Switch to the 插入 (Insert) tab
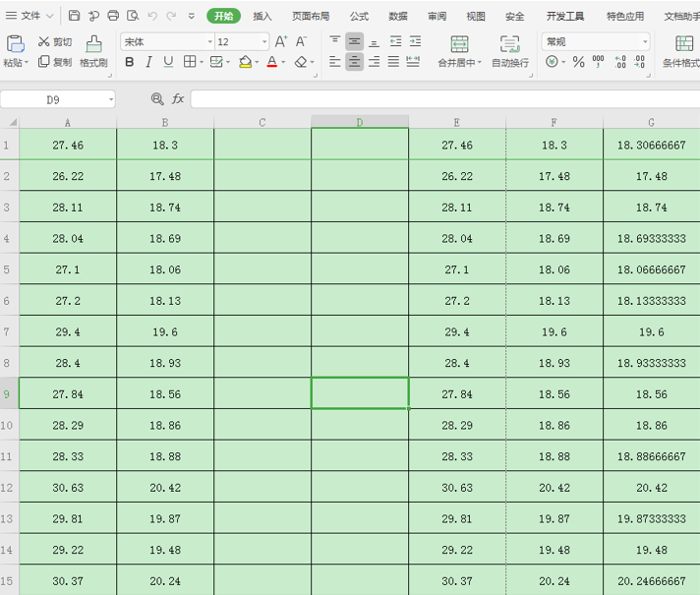700x595 pixels. coord(262,16)
